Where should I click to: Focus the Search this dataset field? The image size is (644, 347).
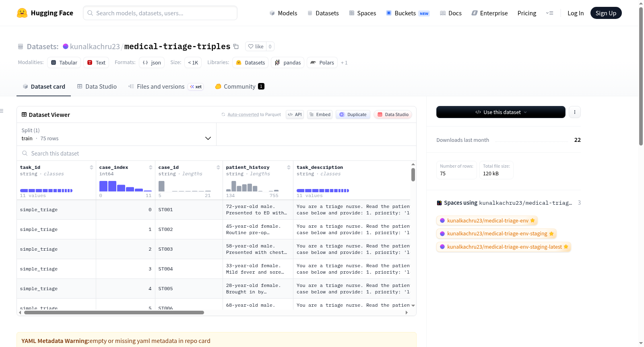[x=217, y=153]
